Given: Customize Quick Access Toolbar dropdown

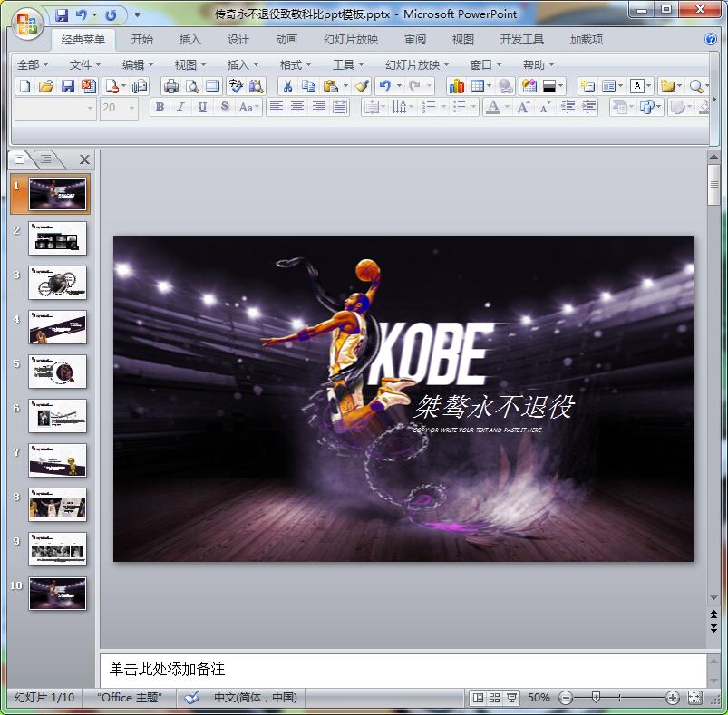Looking at the screenshot, I should (138, 15).
